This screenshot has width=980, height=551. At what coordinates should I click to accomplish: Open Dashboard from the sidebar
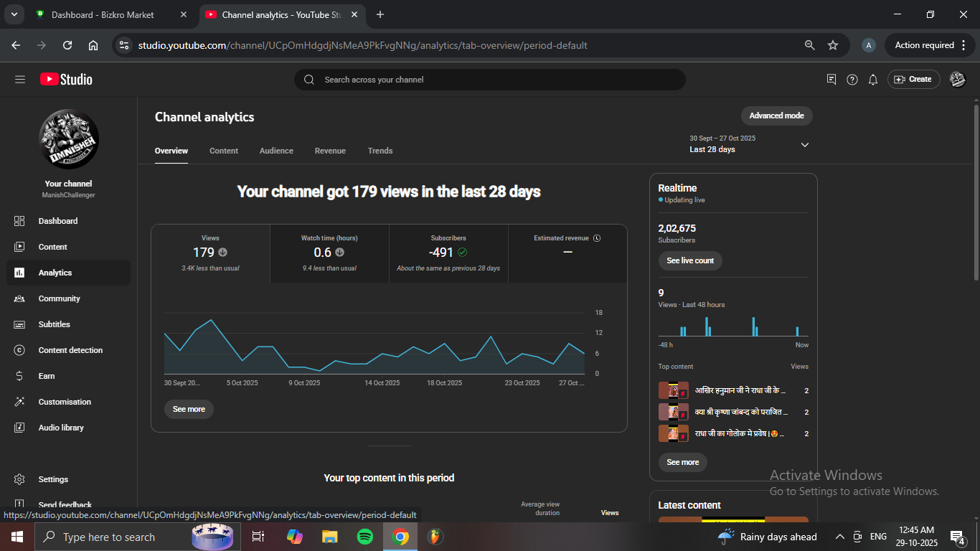(x=57, y=221)
